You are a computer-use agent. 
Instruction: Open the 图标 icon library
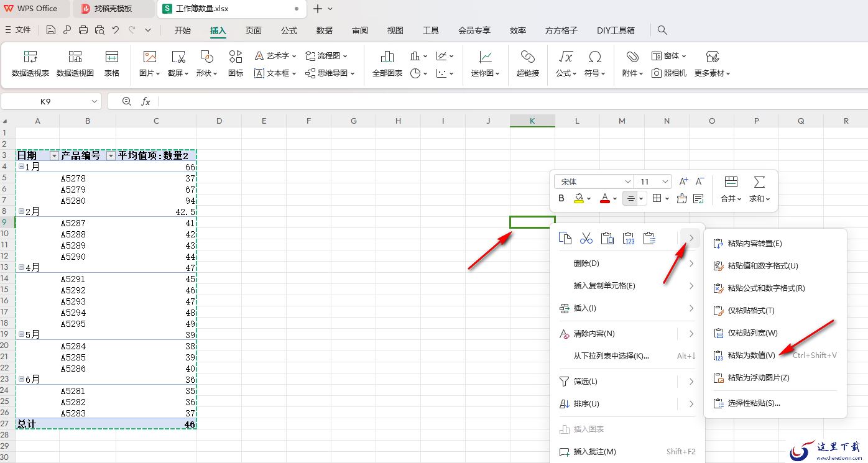[236, 64]
